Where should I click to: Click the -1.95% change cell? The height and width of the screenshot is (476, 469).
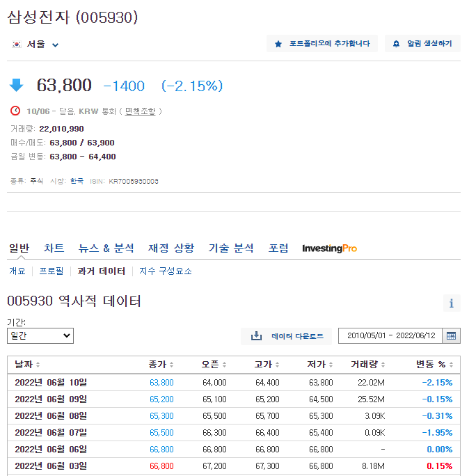(438, 433)
